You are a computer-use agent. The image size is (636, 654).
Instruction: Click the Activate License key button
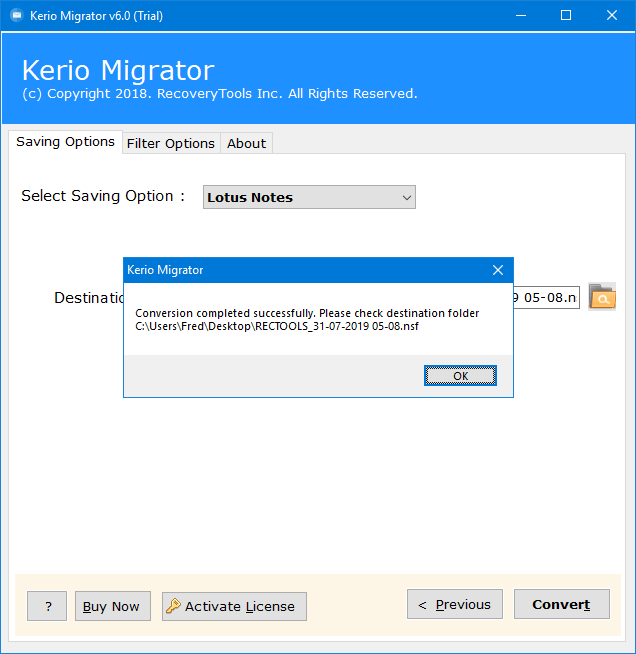pos(234,606)
